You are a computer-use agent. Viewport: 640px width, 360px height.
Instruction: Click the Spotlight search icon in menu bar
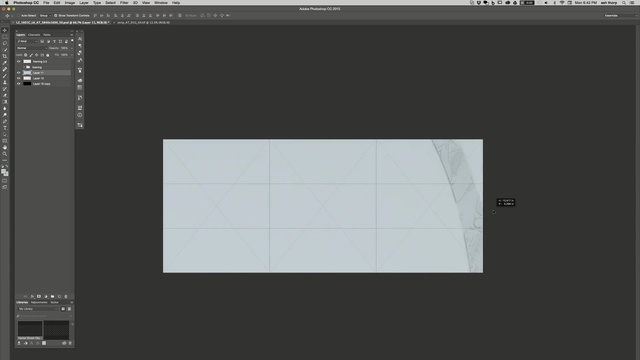[x=624, y=2]
